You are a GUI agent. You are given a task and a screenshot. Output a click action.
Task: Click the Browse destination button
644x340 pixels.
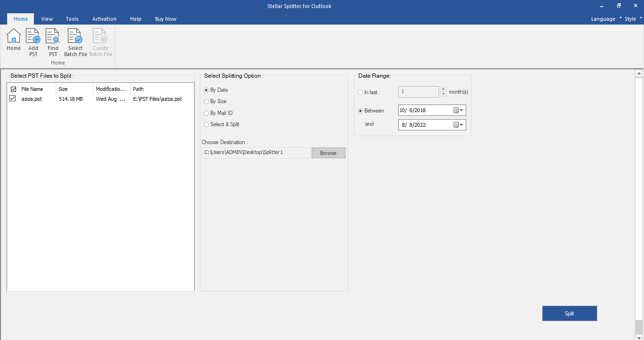click(329, 153)
